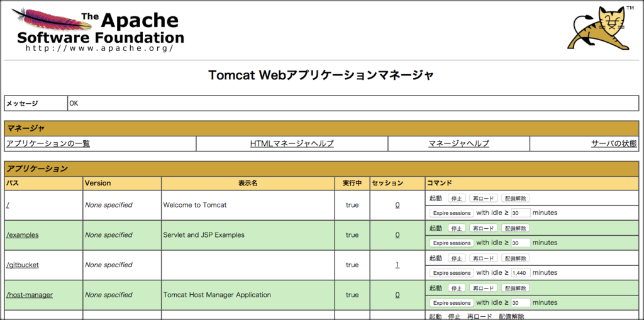The image size is (644, 320).
Task: Reload the root application with 再ロード
Action: pos(484,199)
